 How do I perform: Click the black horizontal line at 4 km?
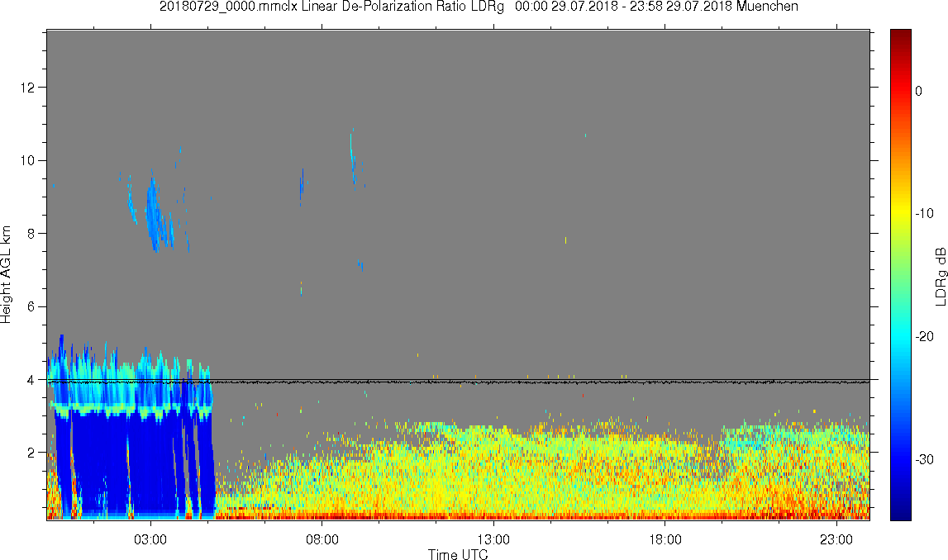[458, 381]
